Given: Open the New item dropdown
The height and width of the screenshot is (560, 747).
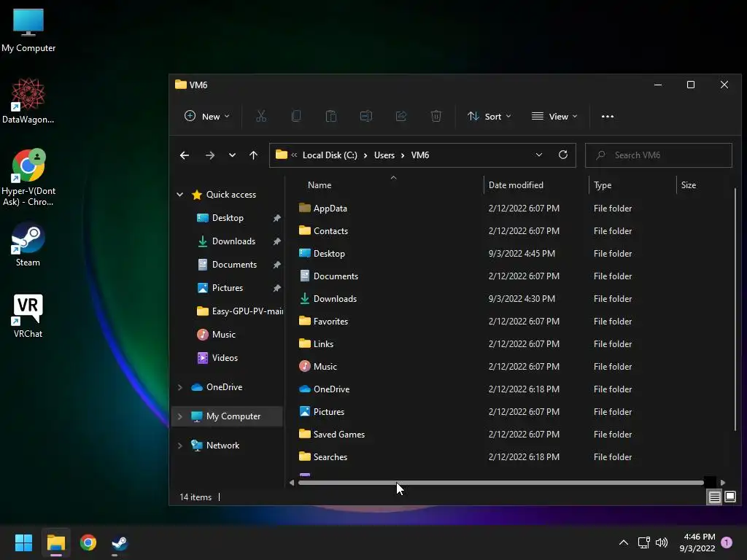Looking at the screenshot, I should pyautogui.click(x=206, y=116).
